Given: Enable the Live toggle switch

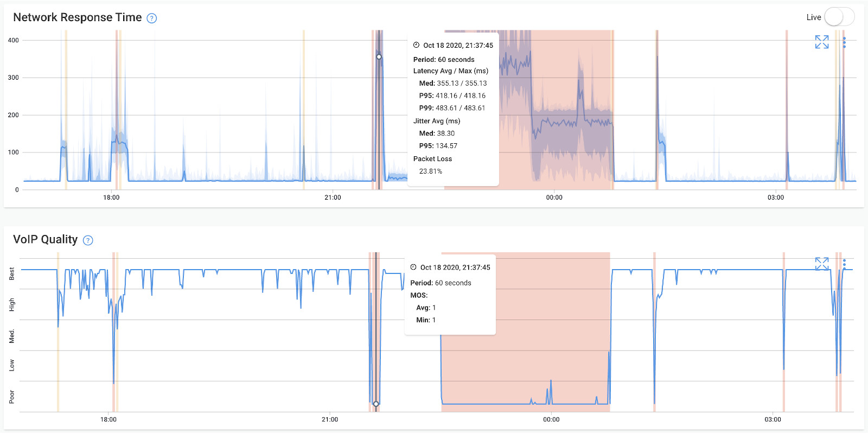Looking at the screenshot, I should [839, 17].
